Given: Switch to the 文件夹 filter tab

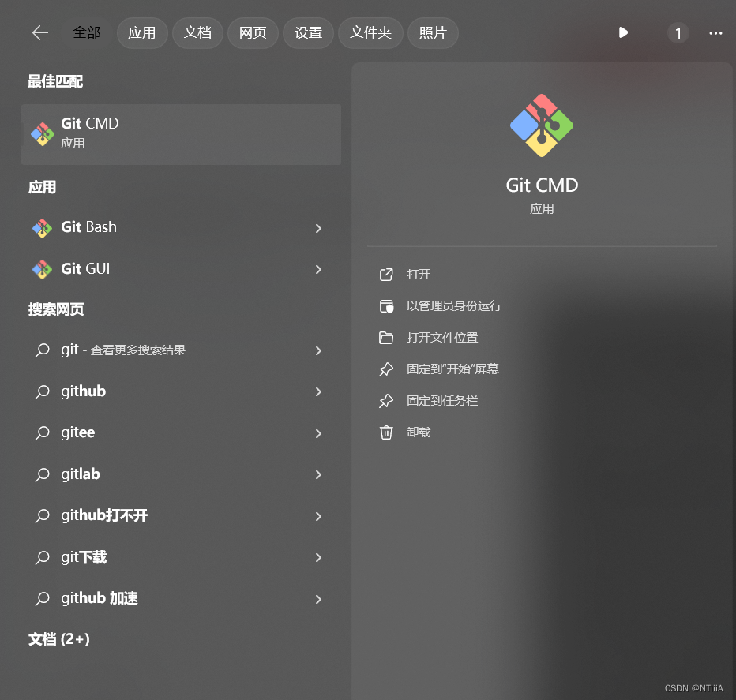Looking at the screenshot, I should pos(370,33).
